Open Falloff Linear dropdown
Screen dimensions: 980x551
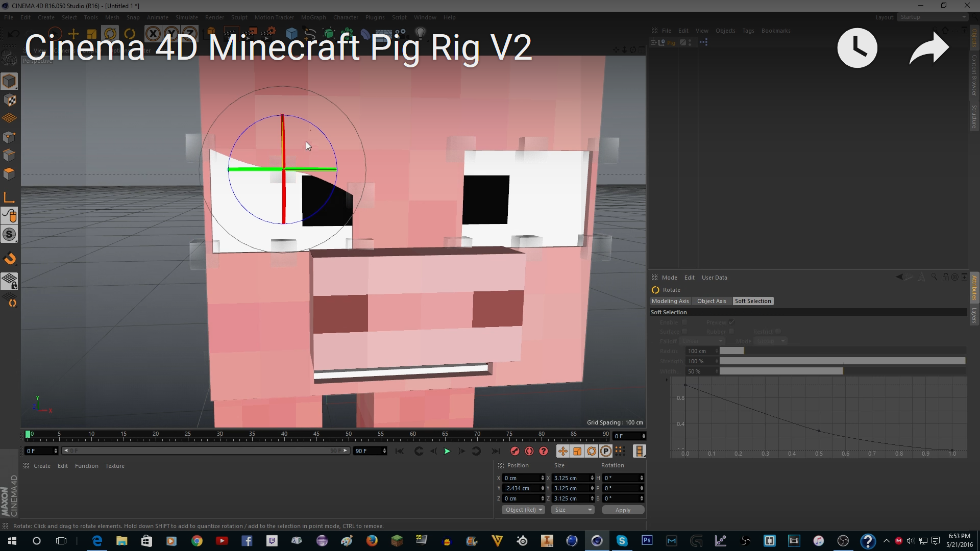coord(702,341)
